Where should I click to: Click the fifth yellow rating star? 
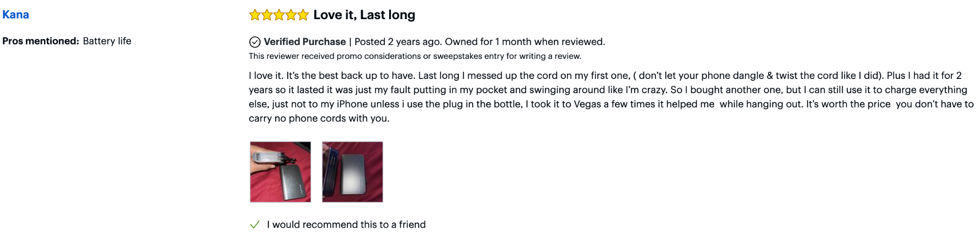(x=302, y=15)
